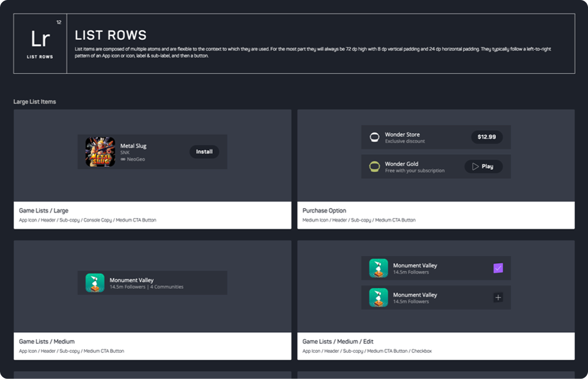Click the Game Lists / Medium caption
The width and height of the screenshot is (588, 379).
tap(46, 341)
